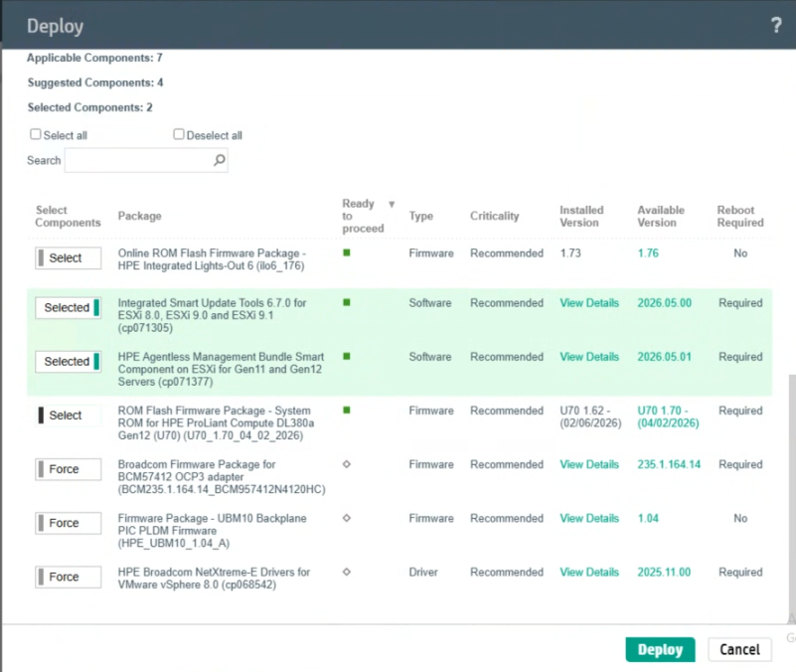Open View Details for Integrated Smart Update Tools
This screenshot has width=796, height=672.
click(x=589, y=303)
